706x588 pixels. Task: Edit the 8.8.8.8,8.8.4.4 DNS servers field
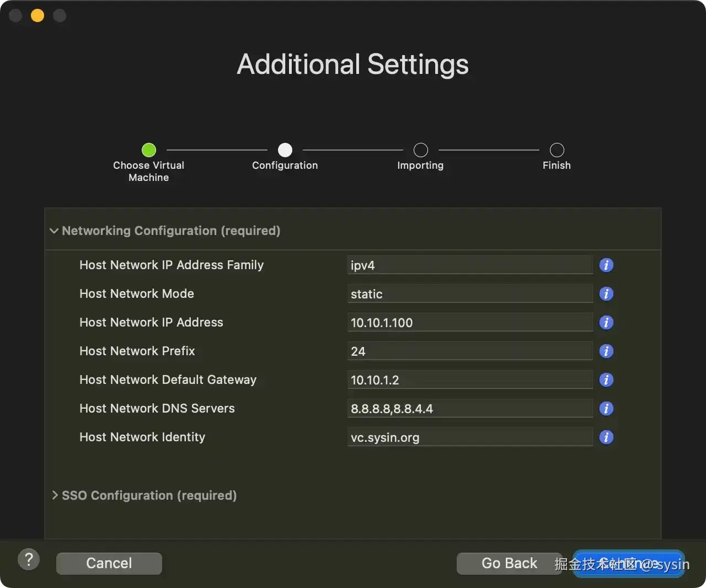(x=470, y=409)
